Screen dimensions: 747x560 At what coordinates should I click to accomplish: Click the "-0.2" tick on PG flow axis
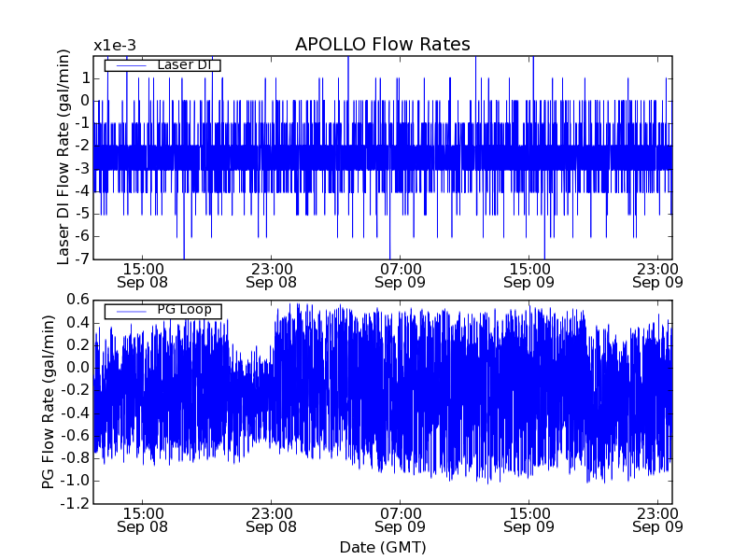tap(75, 390)
